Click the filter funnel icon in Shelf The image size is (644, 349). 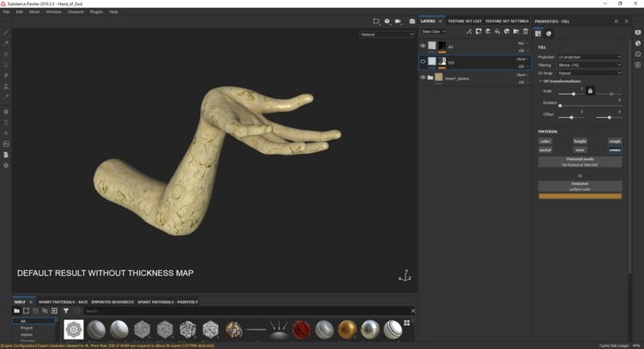pos(66,310)
